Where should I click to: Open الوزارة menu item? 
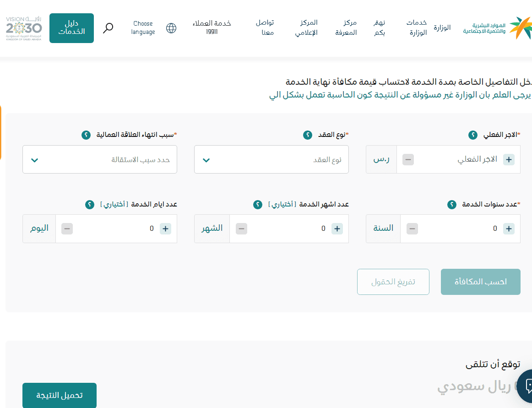[442, 28]
